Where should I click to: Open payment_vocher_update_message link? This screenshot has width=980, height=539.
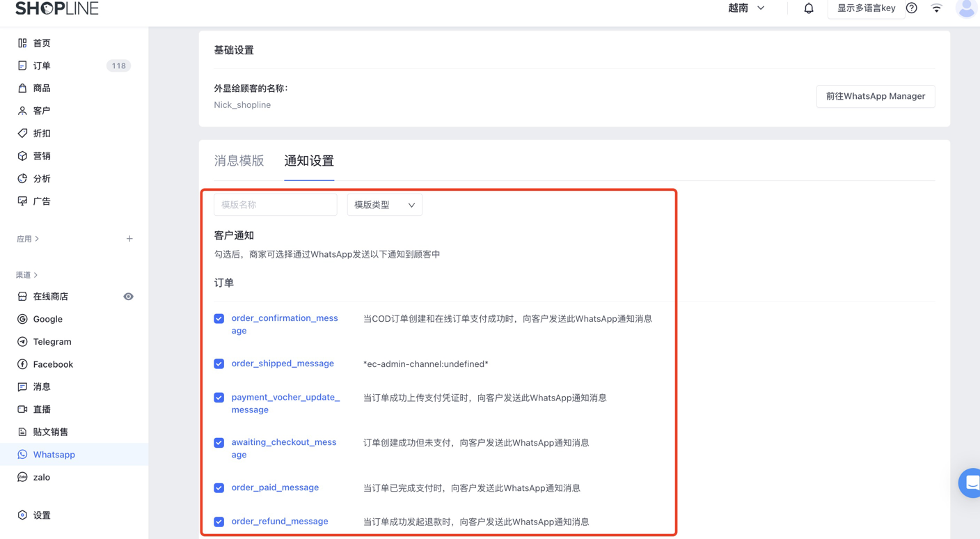click(x=285, y=404)
